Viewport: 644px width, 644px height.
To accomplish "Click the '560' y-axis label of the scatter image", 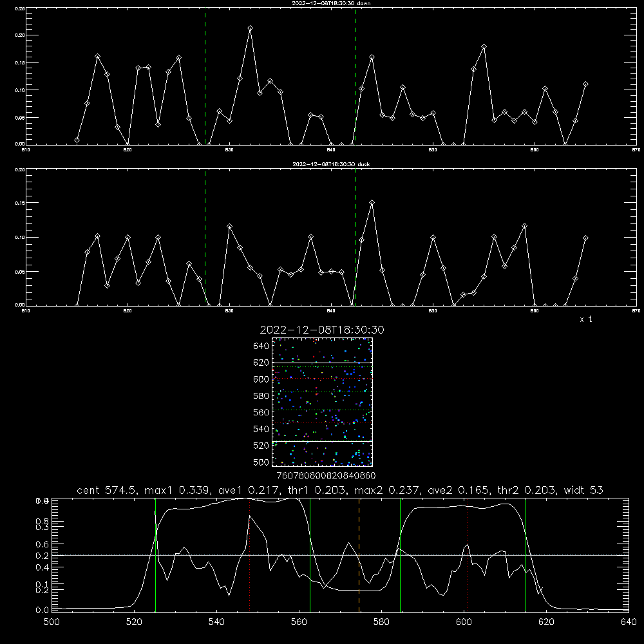I will [261, 412].
